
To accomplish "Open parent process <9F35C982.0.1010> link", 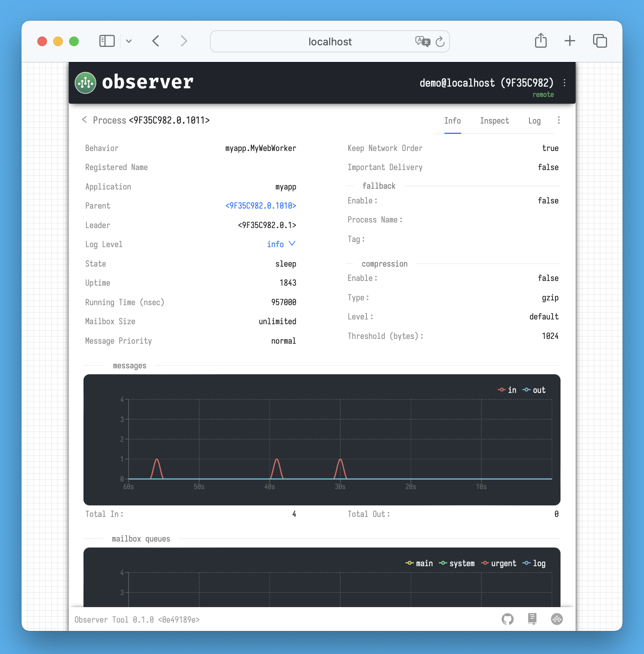I will 260,206.
